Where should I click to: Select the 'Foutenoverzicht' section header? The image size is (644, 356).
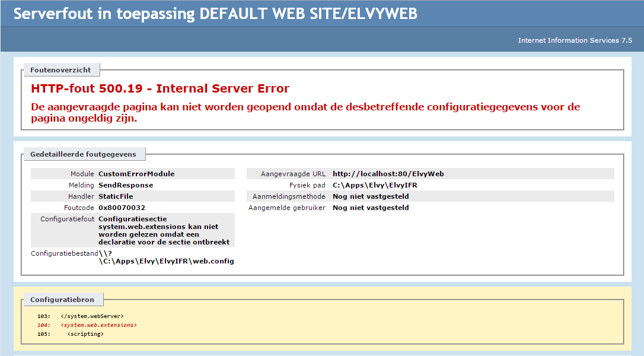60,70
